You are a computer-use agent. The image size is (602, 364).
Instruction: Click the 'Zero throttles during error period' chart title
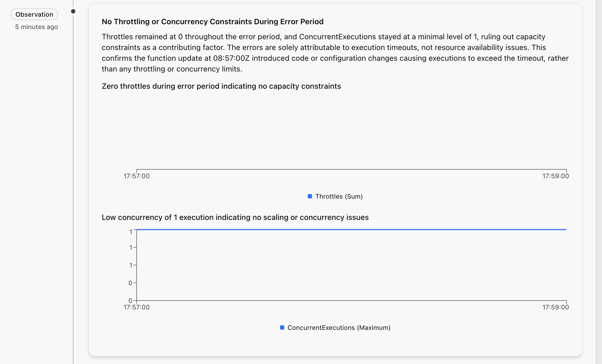coord(221,86)
